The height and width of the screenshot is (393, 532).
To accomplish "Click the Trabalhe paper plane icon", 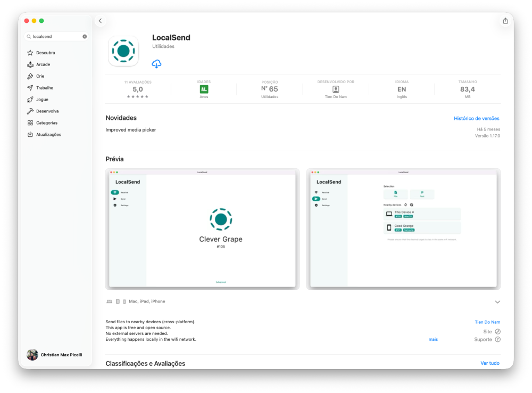I will pos(30,88).
